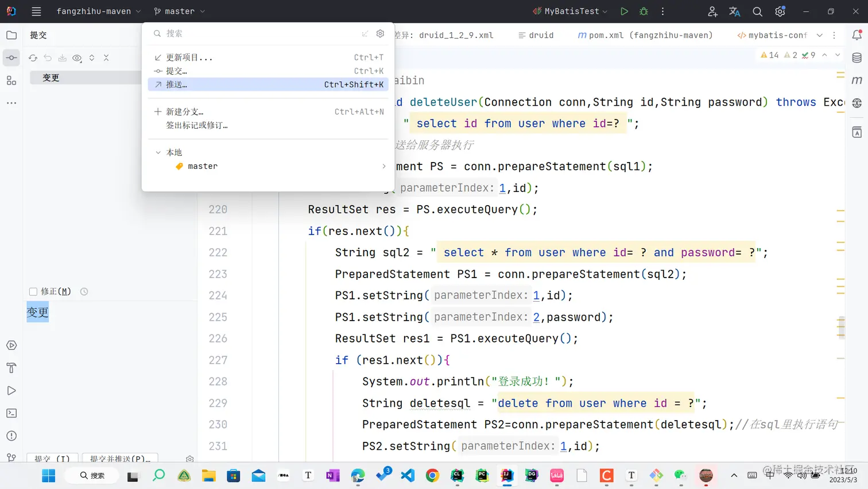The height and width of the screenshot is (489, 868).
Task: Click the Refresh icon in commit panel
Action: [33, 58]
